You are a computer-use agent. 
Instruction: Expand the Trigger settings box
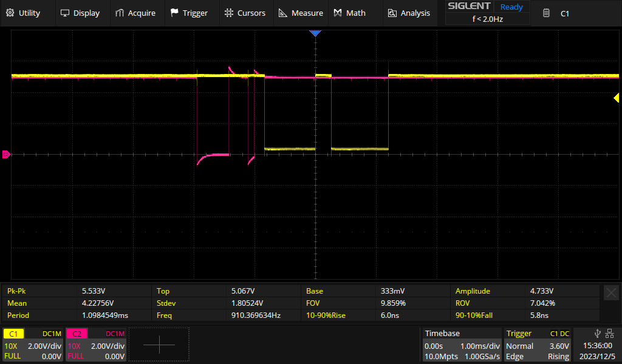click(538, 345)
